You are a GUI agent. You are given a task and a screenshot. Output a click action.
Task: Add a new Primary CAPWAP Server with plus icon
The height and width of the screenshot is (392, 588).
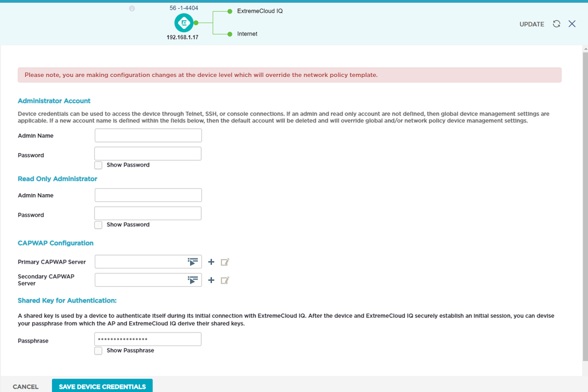pos(211,262)
